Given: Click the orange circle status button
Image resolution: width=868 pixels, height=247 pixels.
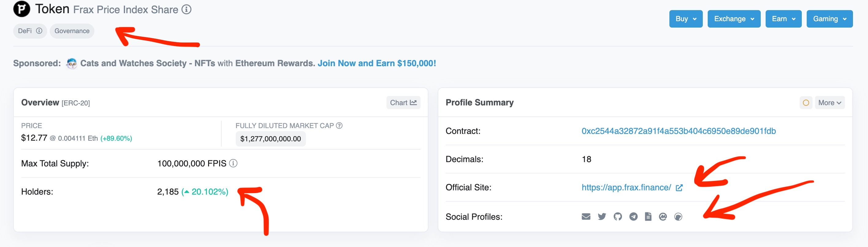Looking at the screenshot, I should point(806,102).
